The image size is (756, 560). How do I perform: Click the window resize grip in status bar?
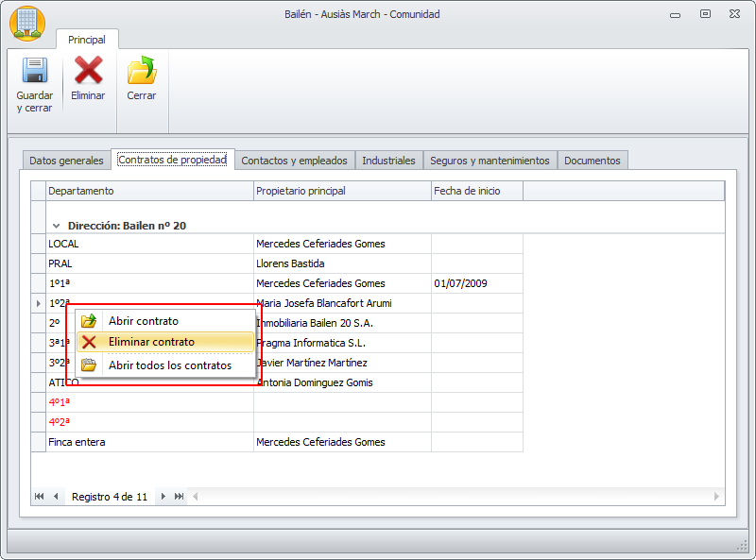(742, 546)
